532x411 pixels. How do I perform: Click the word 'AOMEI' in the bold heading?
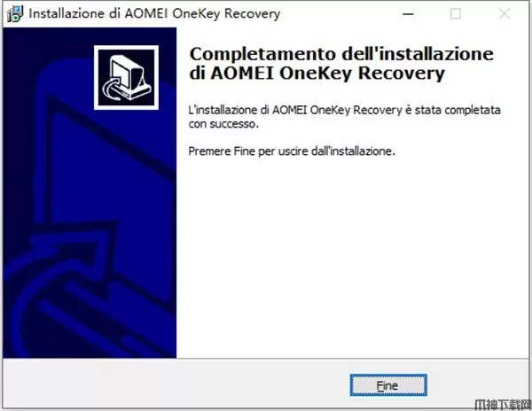click(x=242, y=74)
